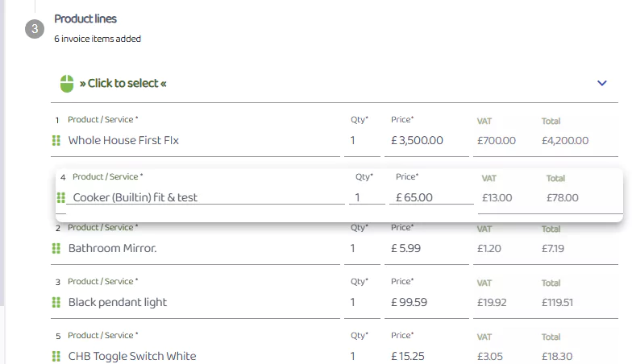The width and height of the screenshot is (632, 364).
Task: Click the Bathroom Mirror product name field
Action: [x=203, y=248]
